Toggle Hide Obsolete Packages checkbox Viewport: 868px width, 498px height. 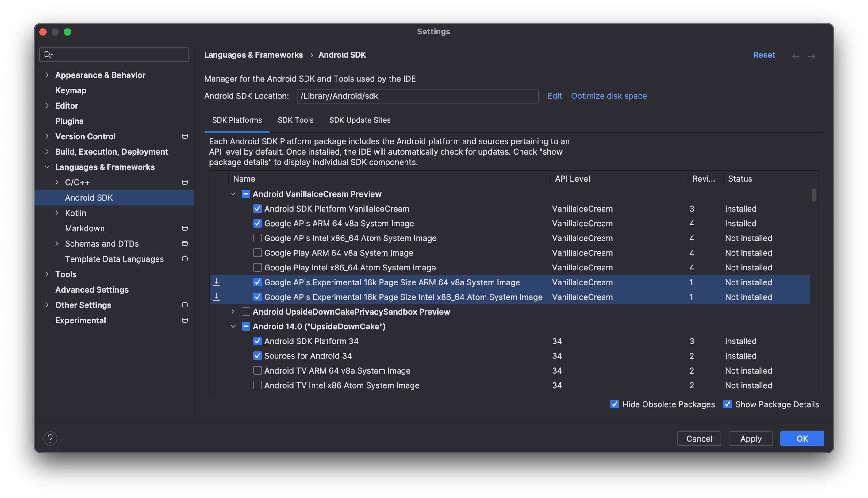(614, 404)
